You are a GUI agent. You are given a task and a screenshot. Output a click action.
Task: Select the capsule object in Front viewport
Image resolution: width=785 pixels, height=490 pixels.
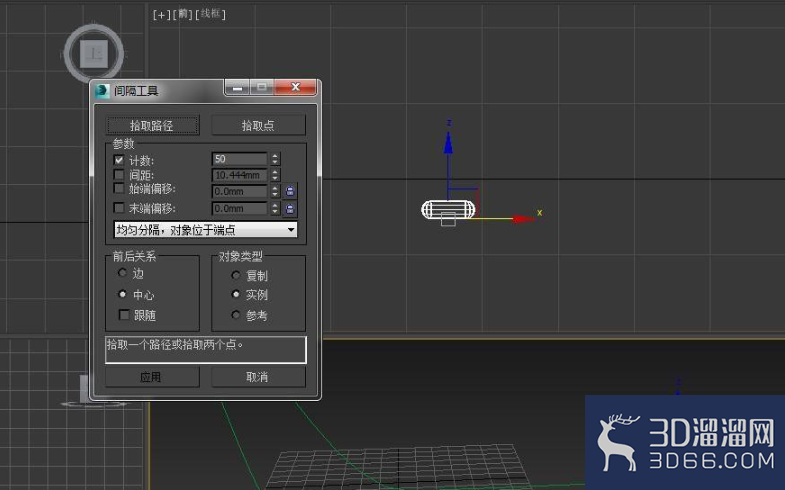[x=448, y=210]
